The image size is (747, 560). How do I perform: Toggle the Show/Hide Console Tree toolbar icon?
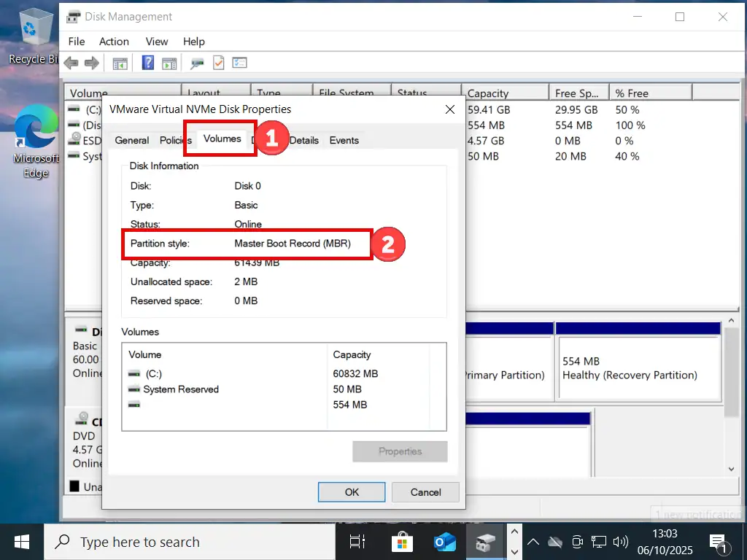click(x=120, y=63)
